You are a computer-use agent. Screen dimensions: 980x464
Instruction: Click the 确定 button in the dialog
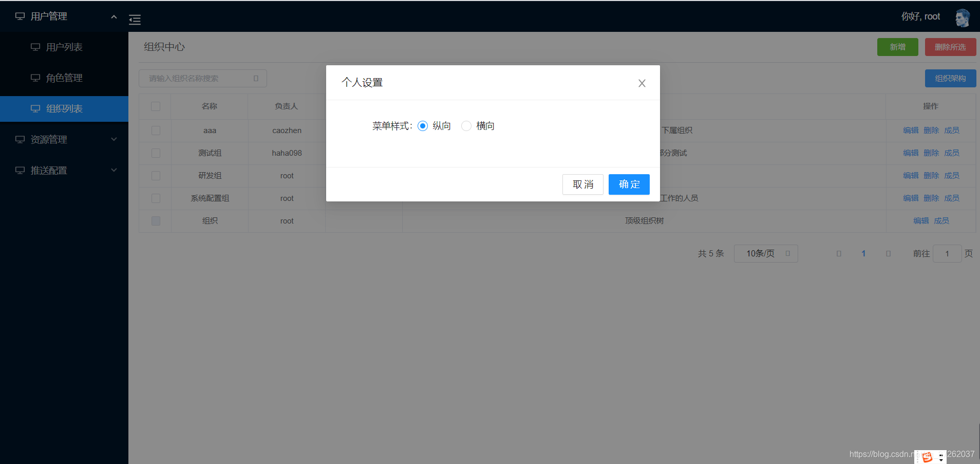click(629, 184)
